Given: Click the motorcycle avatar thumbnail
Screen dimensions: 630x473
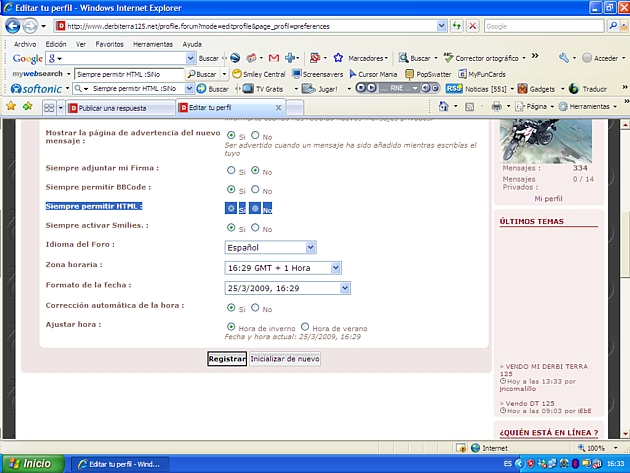Looking at the screenshot, I should point(546,141).
